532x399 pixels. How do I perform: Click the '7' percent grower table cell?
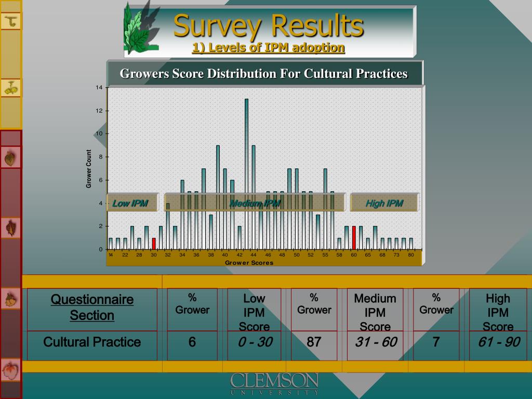(x=436, y=342)
